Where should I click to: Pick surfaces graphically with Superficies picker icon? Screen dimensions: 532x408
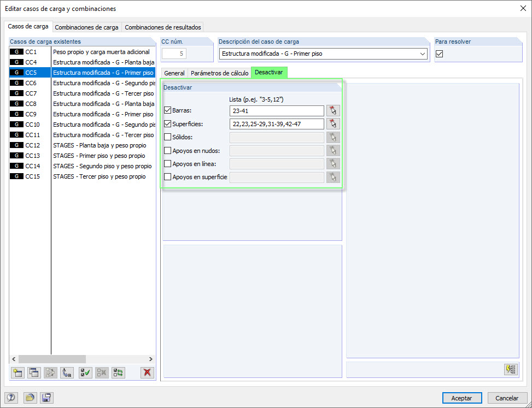click(333, 124)
